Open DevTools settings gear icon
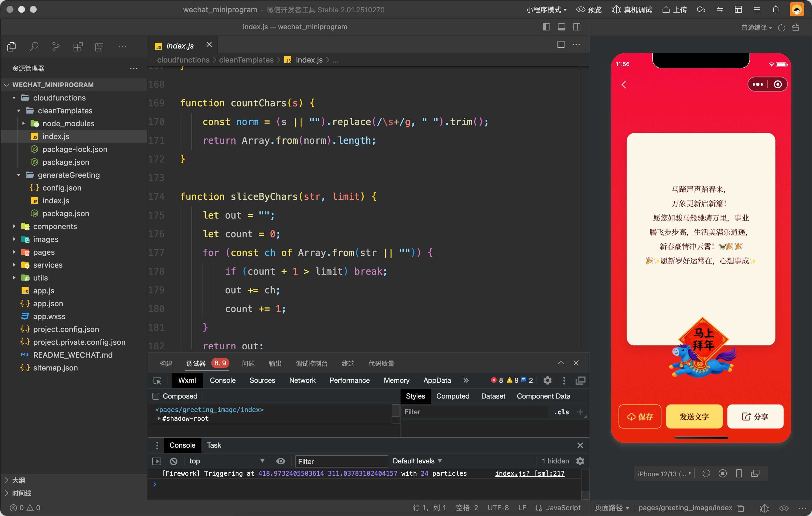This screenshot has height=516, width=812. 547,381
